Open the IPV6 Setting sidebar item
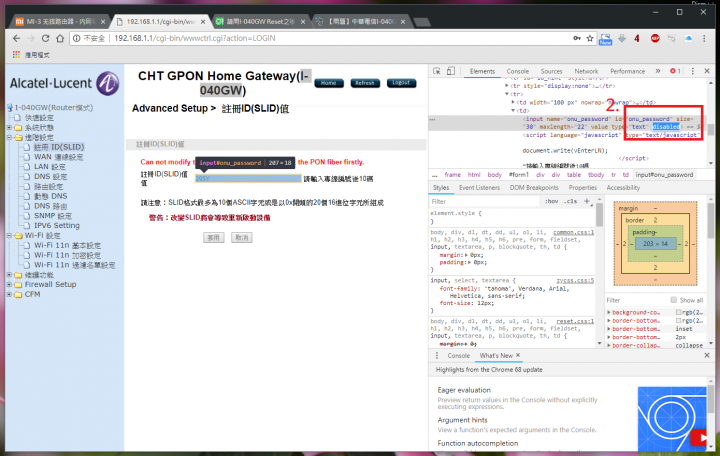720x456 pixels. (56, 225)
